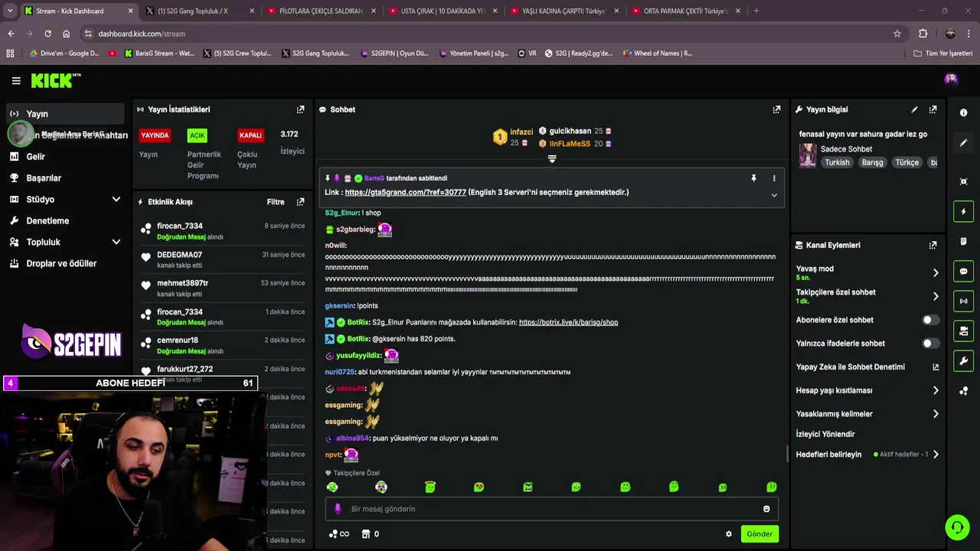Open the hamburger menu next to Kick logo
The width and height of the screenshot is (980, 551).
pos(16,80)
